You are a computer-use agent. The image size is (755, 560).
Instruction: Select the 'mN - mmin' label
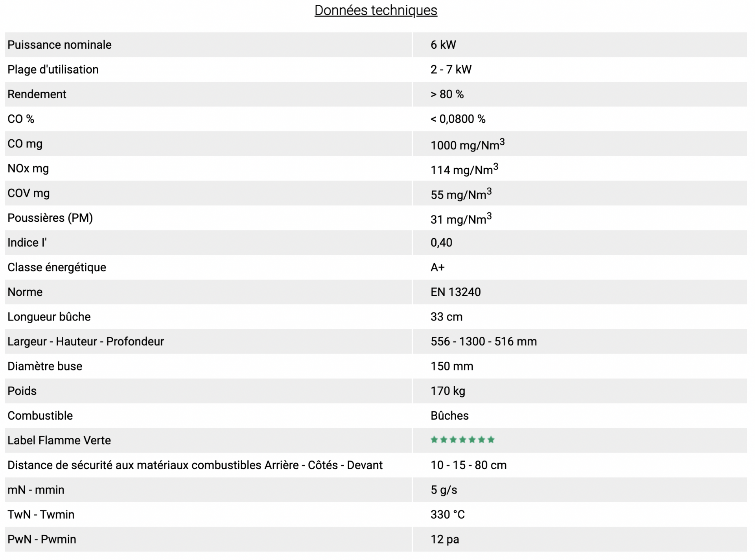pos(36,490)
